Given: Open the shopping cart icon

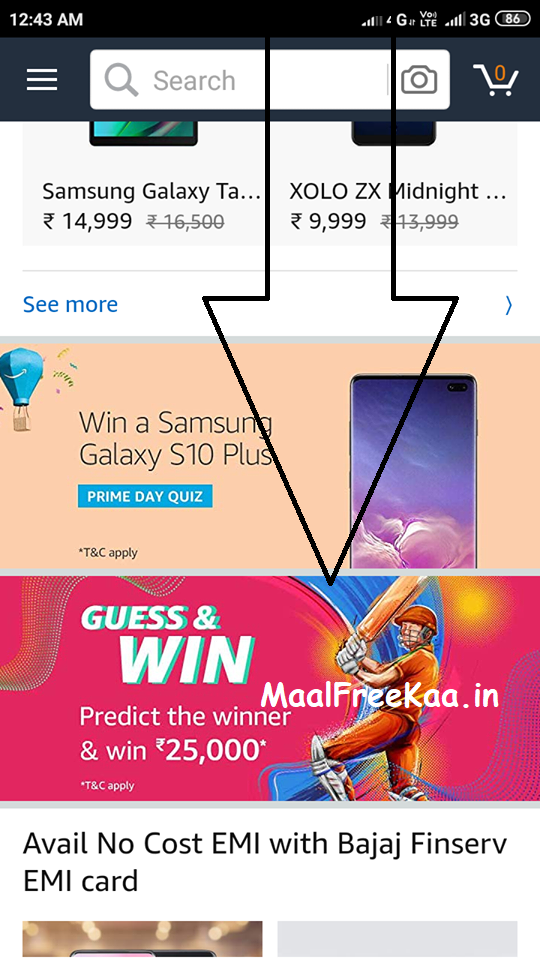Looking at the screenshot, I should pyautogui.click(x=496, y=80).
